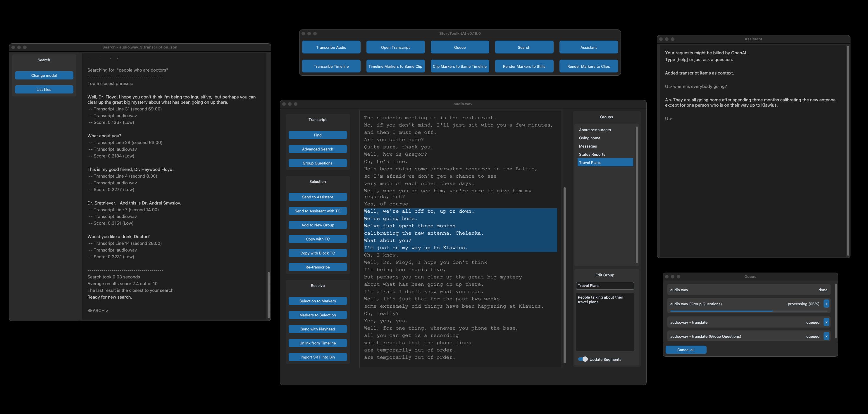Viewport: 868px width, 414px height.
Task: Click Cancel all in the Queue window
Action: coord(686,349)
